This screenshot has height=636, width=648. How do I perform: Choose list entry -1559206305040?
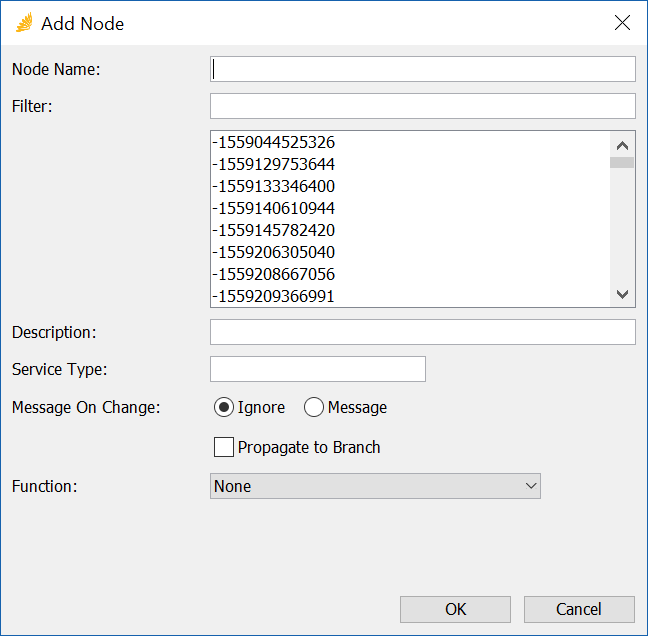(410, 252)
